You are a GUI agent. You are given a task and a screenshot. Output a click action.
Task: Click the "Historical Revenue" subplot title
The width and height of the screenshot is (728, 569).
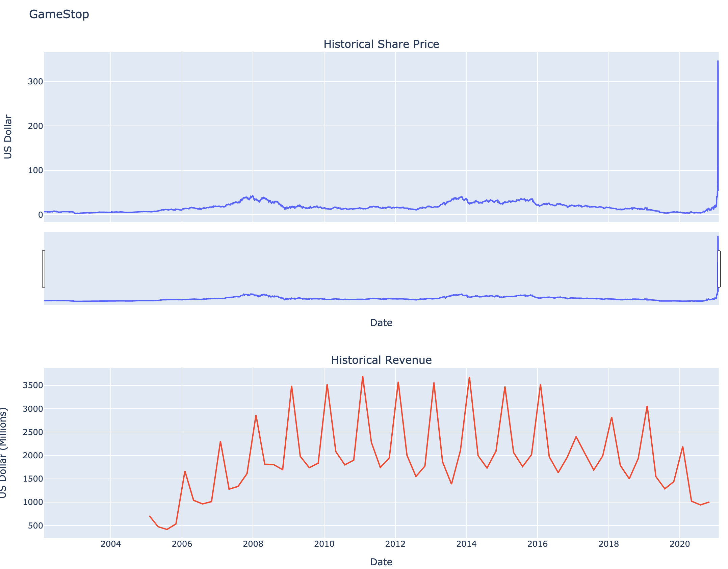pos(381,360)
